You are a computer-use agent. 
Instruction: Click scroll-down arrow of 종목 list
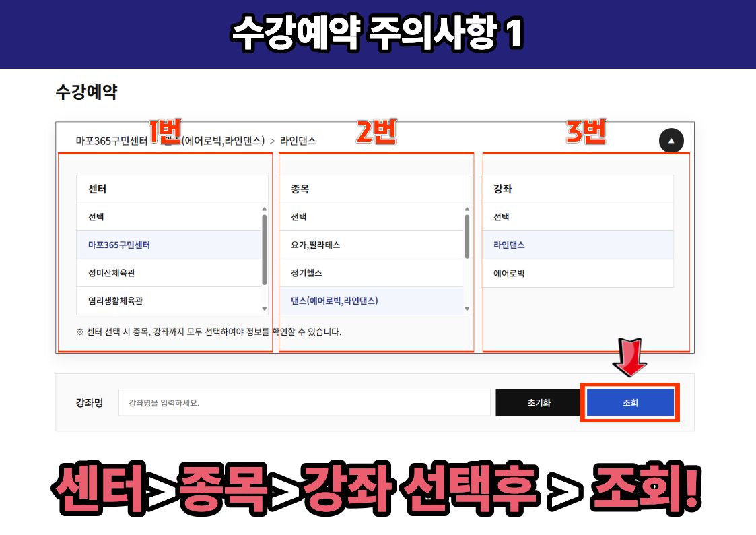(x=467, y=309)
